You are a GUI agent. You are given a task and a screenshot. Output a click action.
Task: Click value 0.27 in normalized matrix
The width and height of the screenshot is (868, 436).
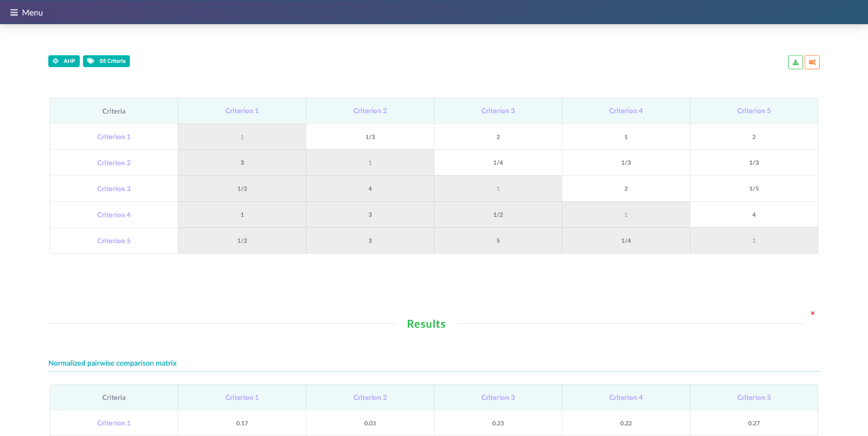click(754, 424)
